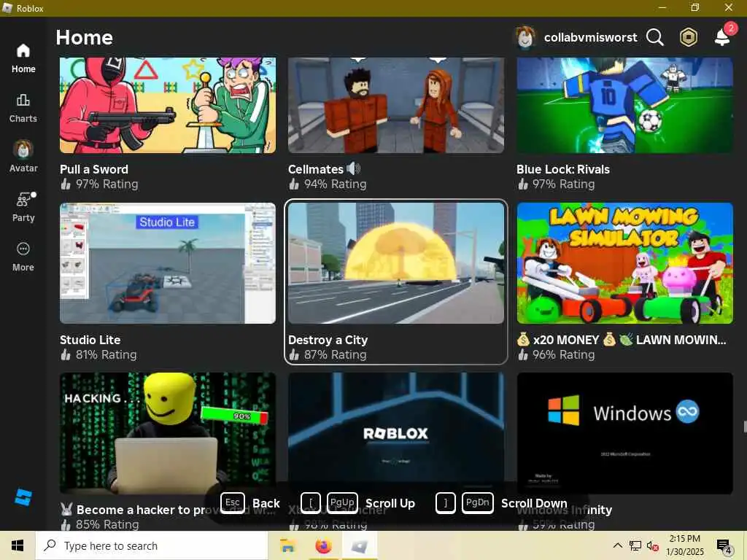Image resolution: width=747 pixels, height=560 pixels.
Task: Click the 96% Rating under Lawn Mowing
Action: click(556, 355)
